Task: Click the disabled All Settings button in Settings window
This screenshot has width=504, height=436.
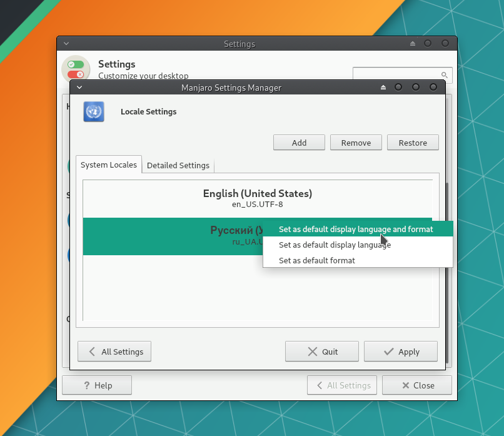Action: [x=342, y=385]
